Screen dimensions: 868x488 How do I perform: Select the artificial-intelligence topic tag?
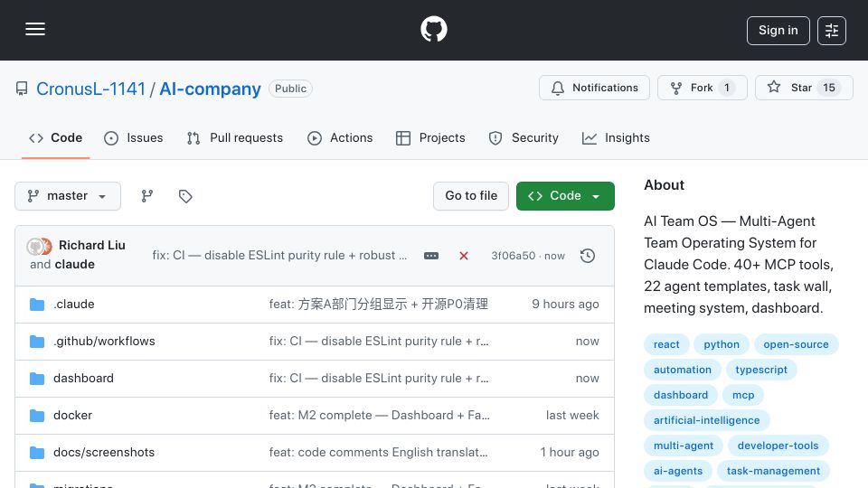click(707, 420)
